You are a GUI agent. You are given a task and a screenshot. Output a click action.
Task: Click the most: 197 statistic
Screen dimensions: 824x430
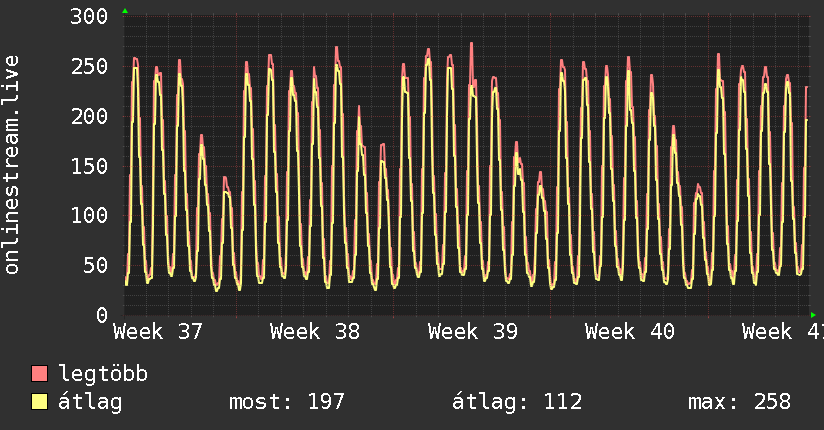click(x=287, y=402)
